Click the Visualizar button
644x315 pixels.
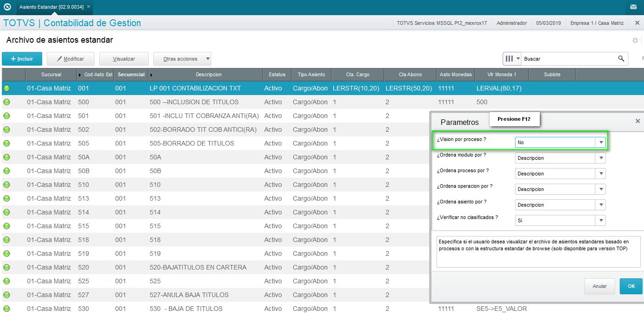124,59
